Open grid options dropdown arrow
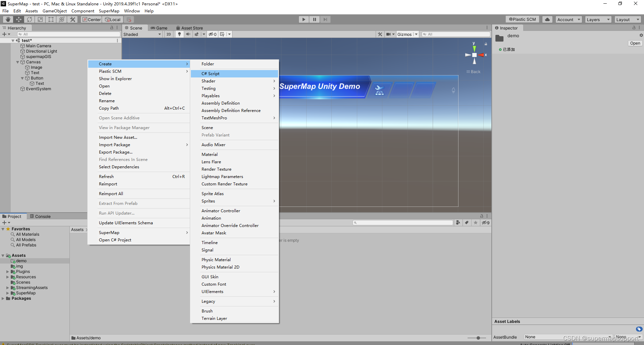The width and height of the screenshot is (644, 345). tap(229, 34)
